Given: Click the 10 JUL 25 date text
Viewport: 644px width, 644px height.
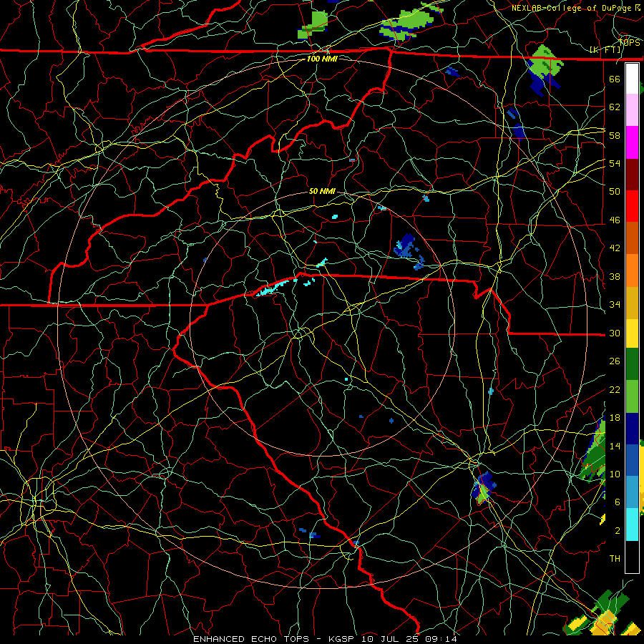Looking at the screenshot, I should tap(391, 639).
